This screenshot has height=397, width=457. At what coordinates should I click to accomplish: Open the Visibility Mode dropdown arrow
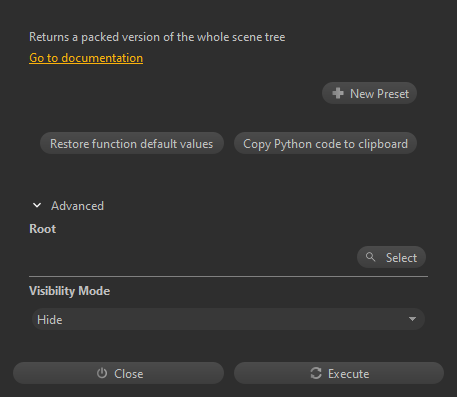coord(412,319)
